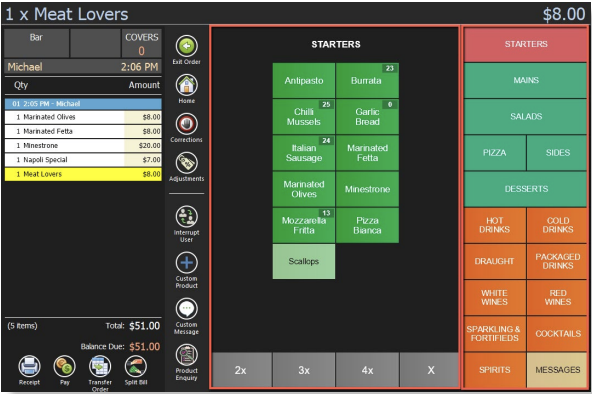
Task: Click the 01 2:05 PM Michael header
Action: [x=83, y=104]
